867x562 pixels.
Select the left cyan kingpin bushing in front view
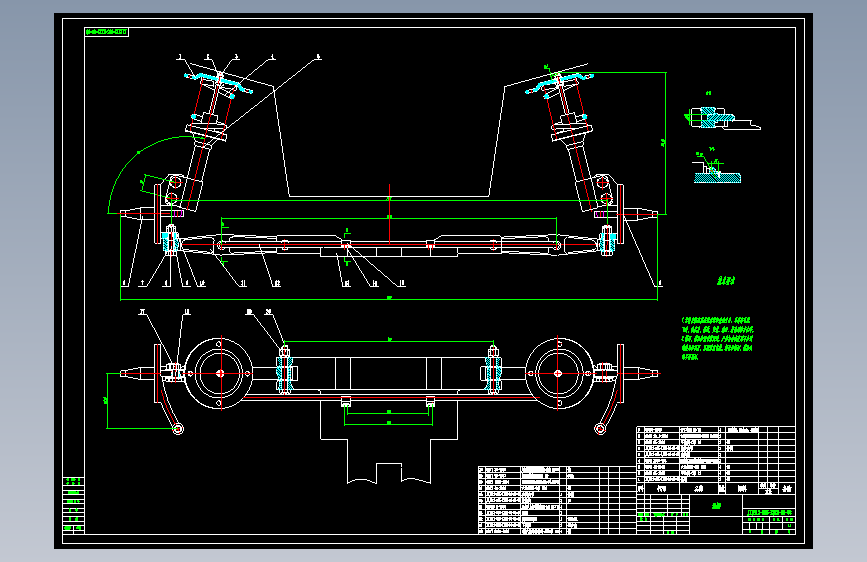click(171, 241)
